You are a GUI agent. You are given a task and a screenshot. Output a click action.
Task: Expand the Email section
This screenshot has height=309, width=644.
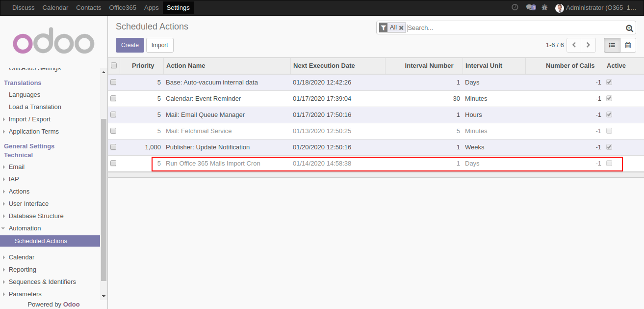(17, 167)
